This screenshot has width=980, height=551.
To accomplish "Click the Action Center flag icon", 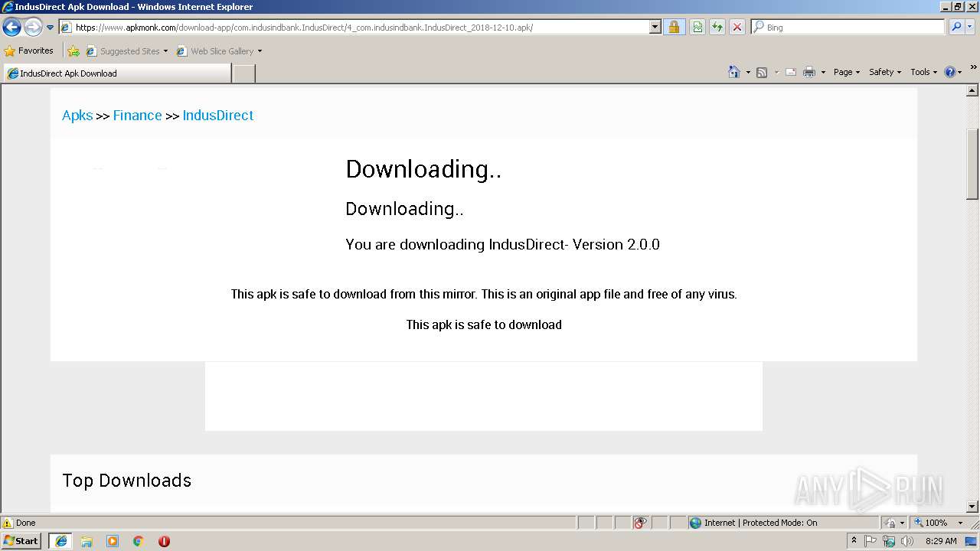I will (871, 541).
